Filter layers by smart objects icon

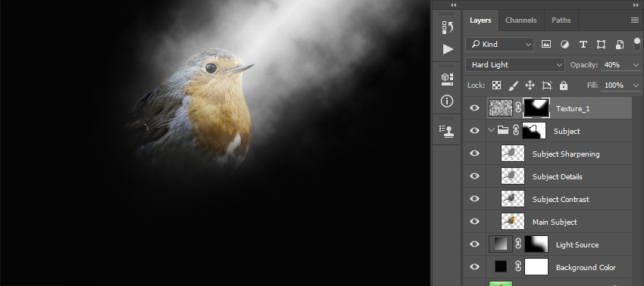click(x=620, y=45)
